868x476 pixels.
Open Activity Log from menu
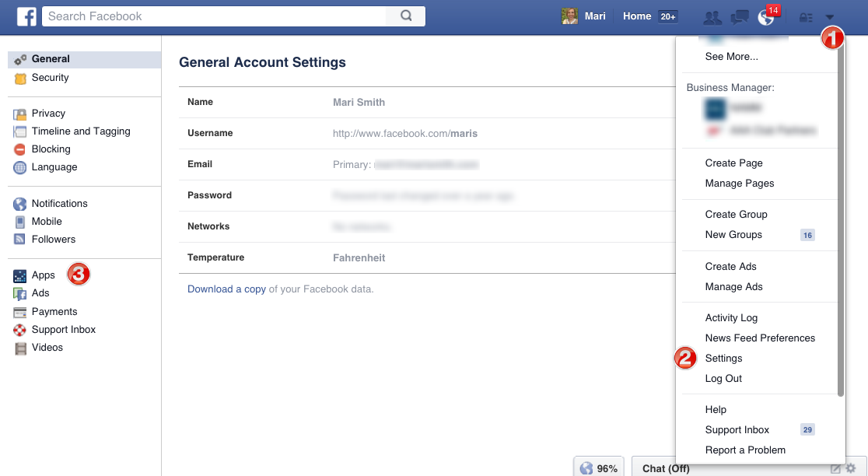tap(731, 318)
